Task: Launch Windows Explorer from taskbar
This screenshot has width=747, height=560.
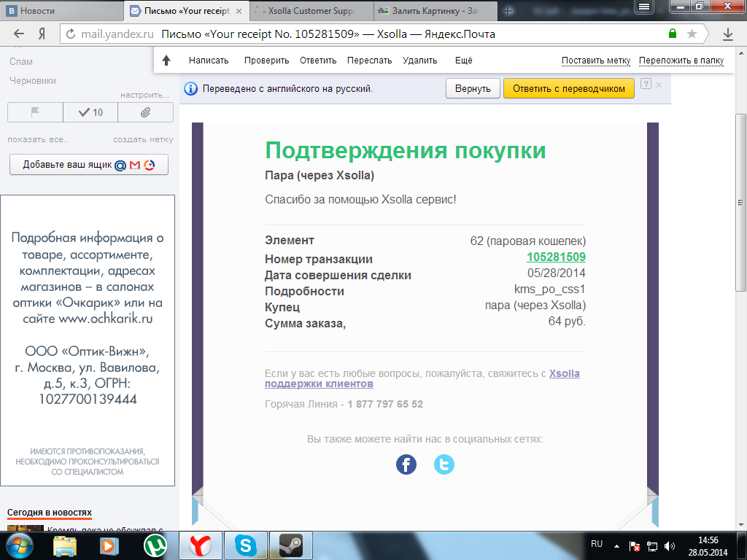Action: 65,545
